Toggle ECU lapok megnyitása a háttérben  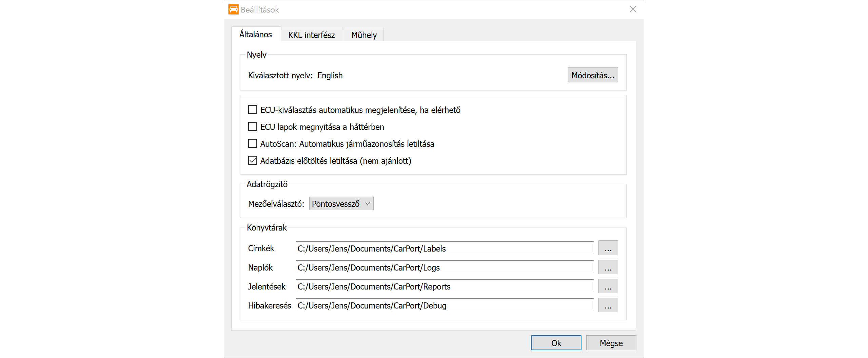(x=253, y=127)
